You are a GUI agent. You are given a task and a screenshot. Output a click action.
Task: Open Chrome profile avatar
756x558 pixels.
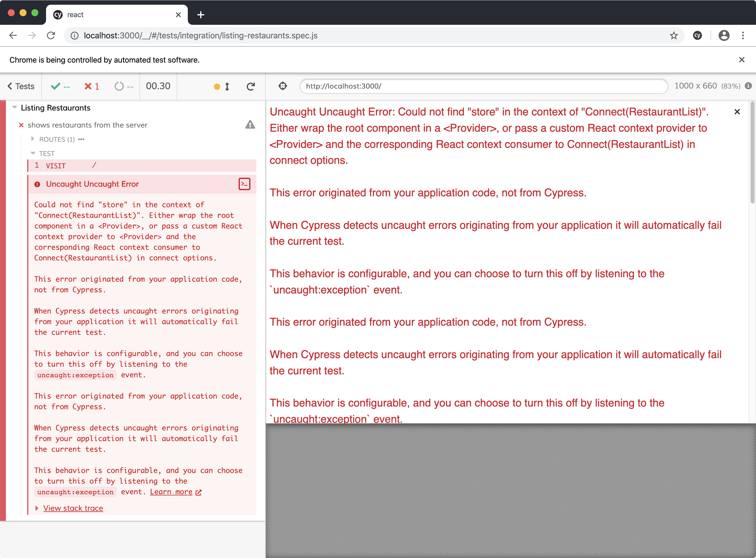click(724, 35)
